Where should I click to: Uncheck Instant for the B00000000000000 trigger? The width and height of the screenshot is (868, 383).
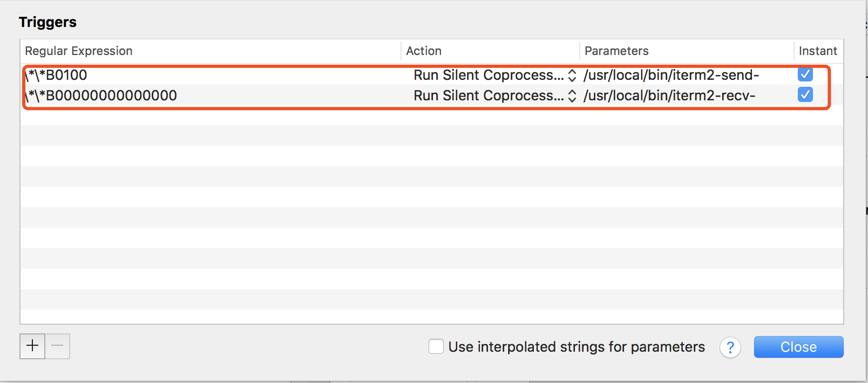[805, 95]
